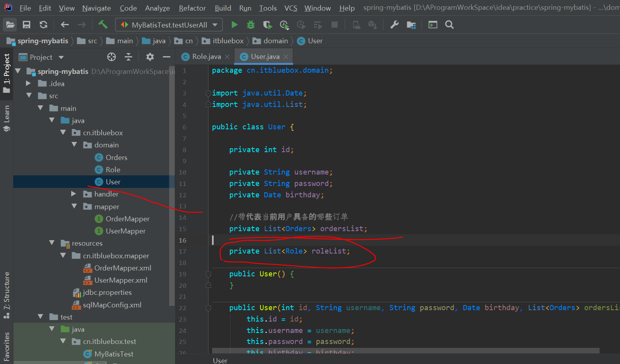Screen dimensions: 620x364
Task: Open the File menu
Action: [x=25, y=8]
